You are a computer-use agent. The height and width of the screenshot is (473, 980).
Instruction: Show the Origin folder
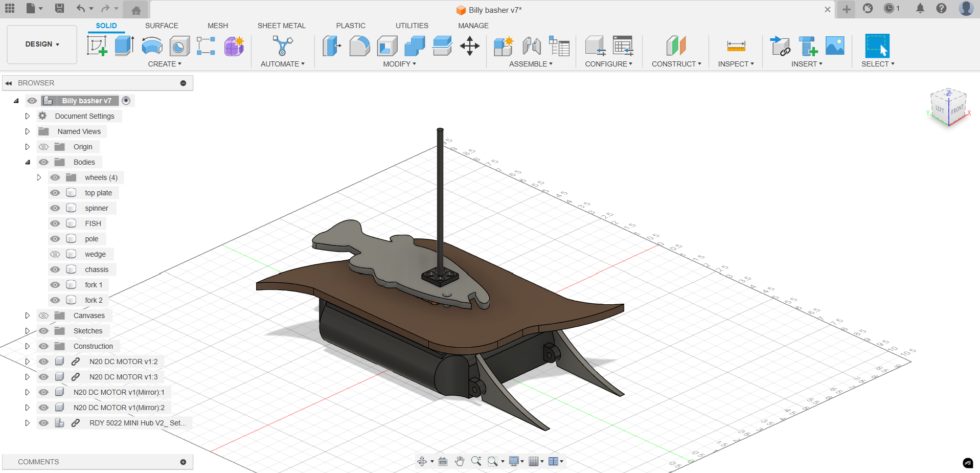(44, 147)
